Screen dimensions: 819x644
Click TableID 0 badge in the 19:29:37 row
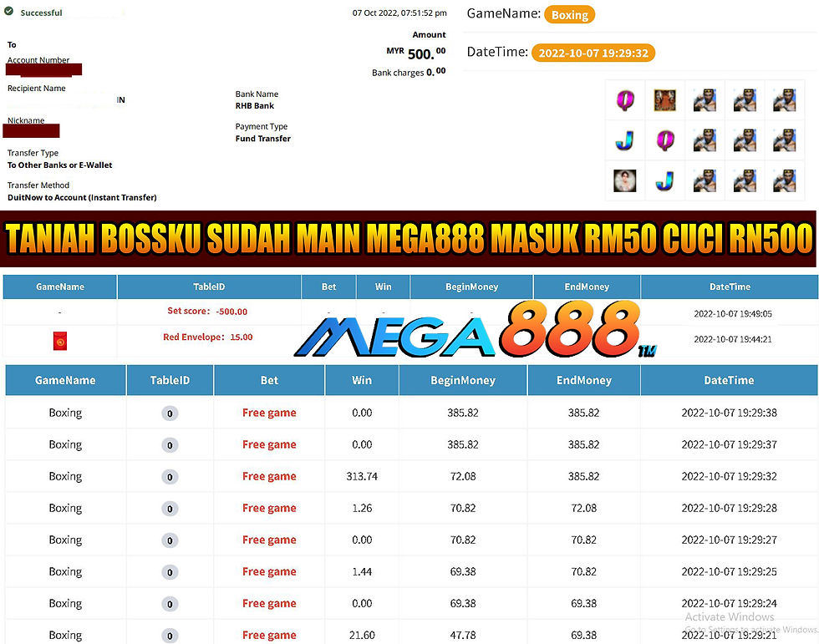170,445
